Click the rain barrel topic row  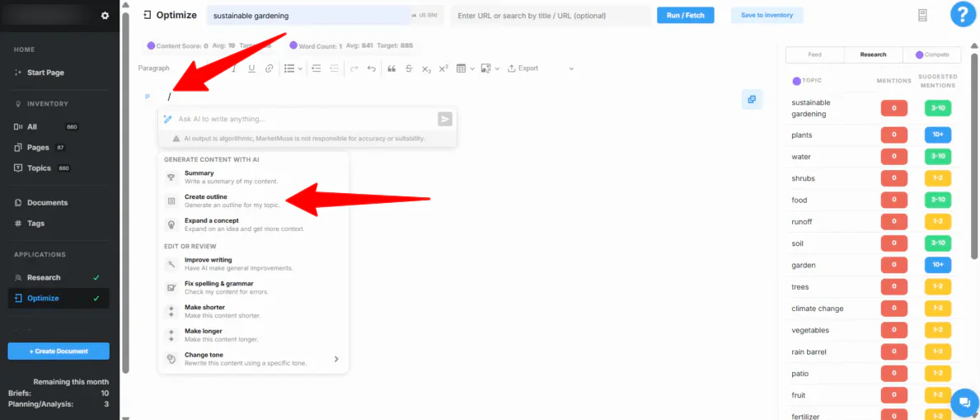[873, 352]
